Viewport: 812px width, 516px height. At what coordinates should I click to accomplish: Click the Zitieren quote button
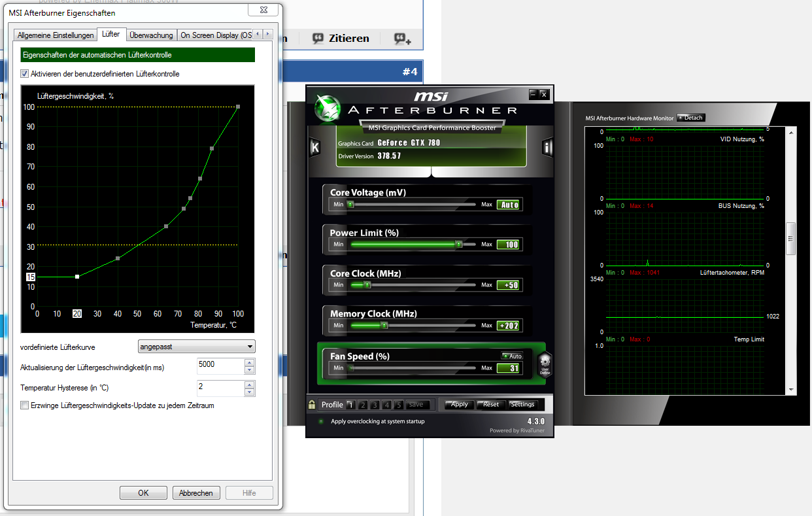tap(341, 39)
